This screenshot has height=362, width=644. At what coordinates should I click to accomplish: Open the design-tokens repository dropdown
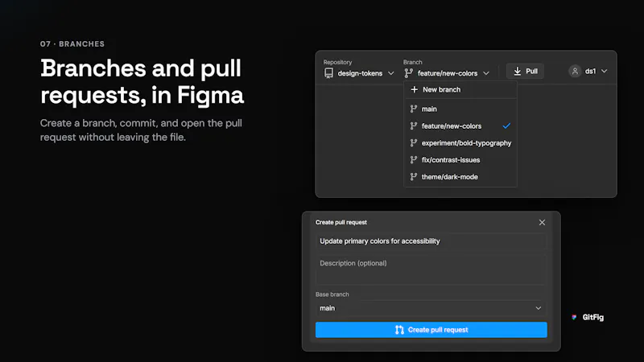pos(359,73)
